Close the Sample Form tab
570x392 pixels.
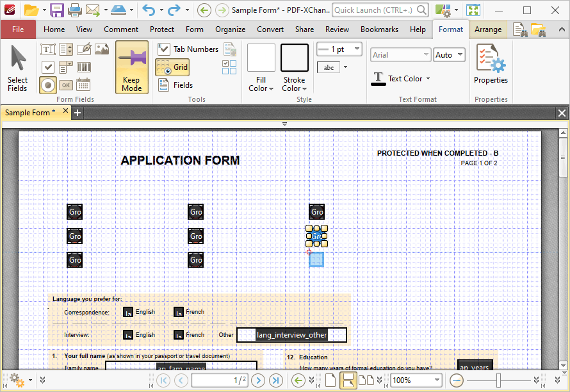click(x=65, y=111)
